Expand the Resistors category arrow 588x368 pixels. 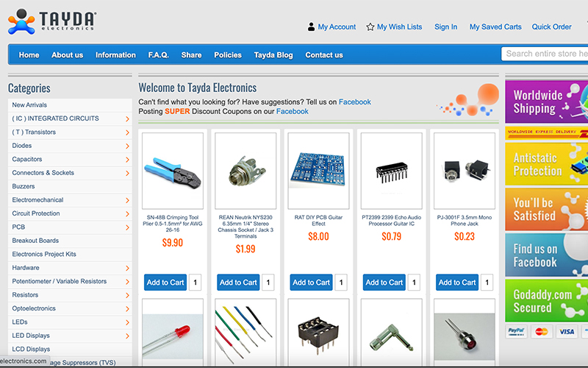[127, 295]
